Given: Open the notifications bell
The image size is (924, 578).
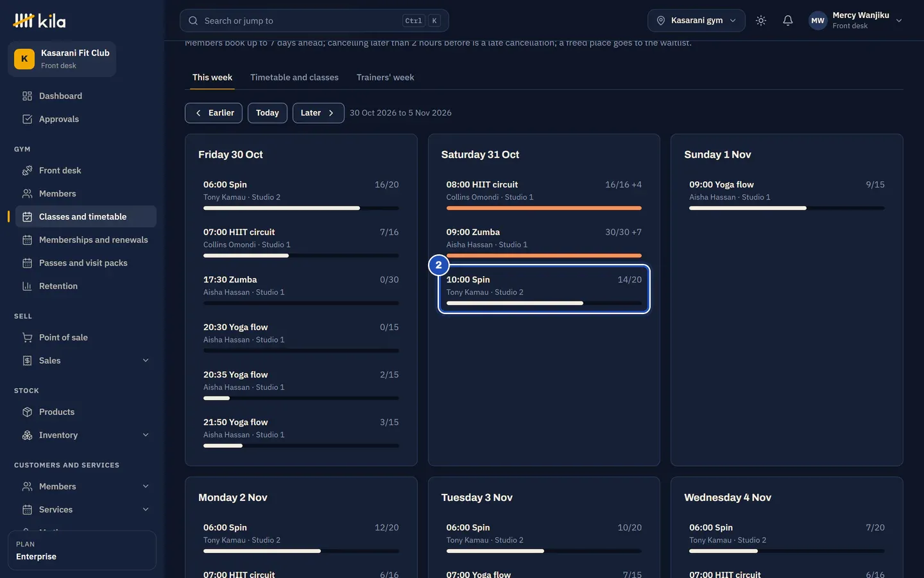Looking at the screenshot, I should [788, 21].
